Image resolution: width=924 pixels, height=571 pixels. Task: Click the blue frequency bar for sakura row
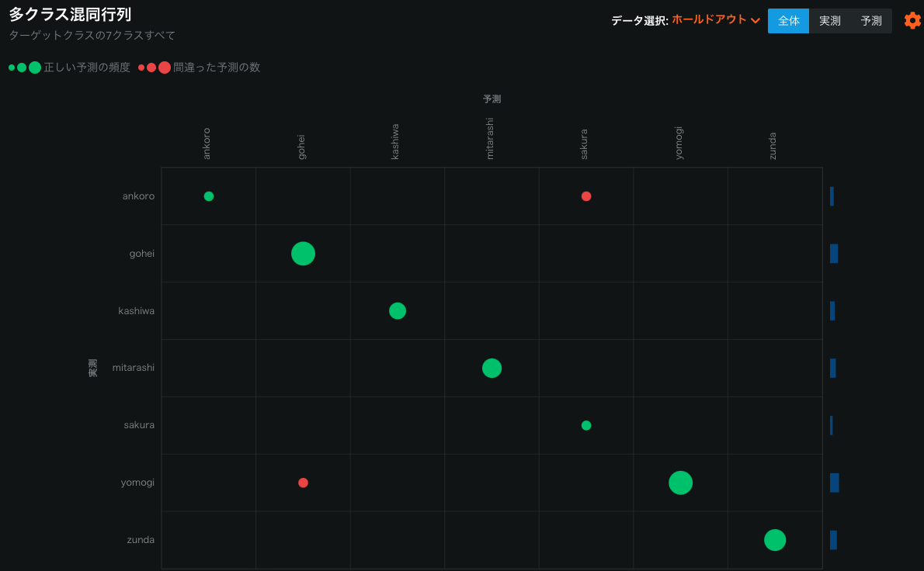[831, 426]
